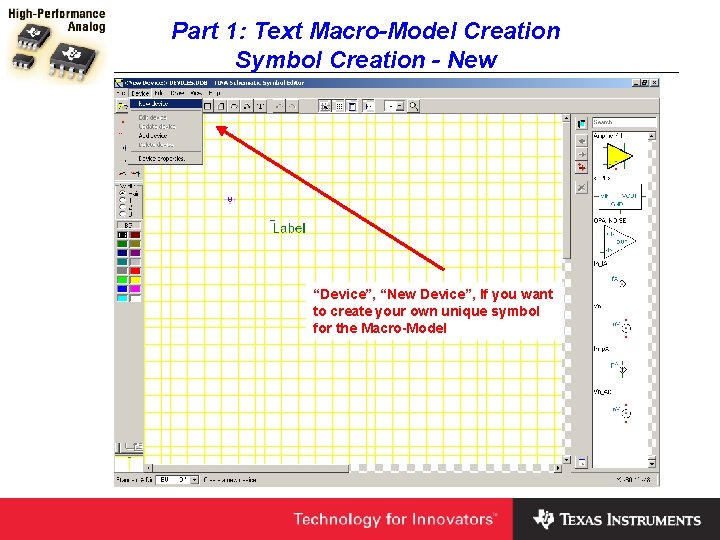Click the Search field in symbol library

coord(624,122)
